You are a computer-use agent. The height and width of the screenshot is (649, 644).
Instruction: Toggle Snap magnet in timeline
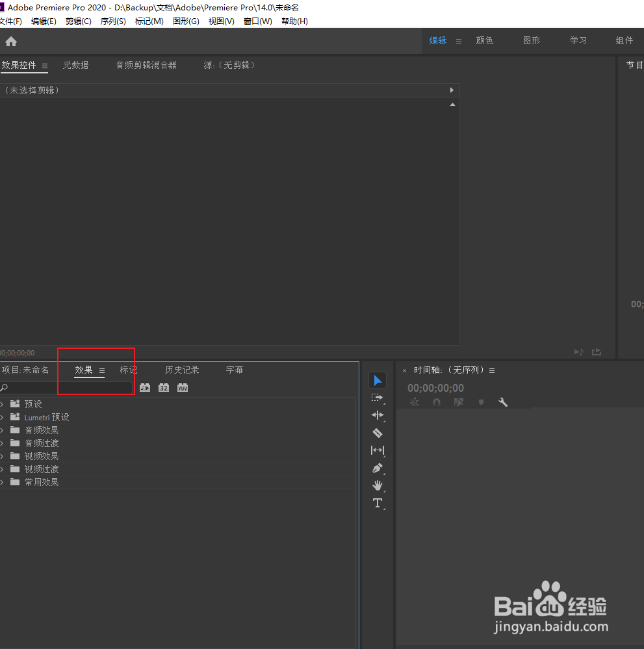[437, 402]
